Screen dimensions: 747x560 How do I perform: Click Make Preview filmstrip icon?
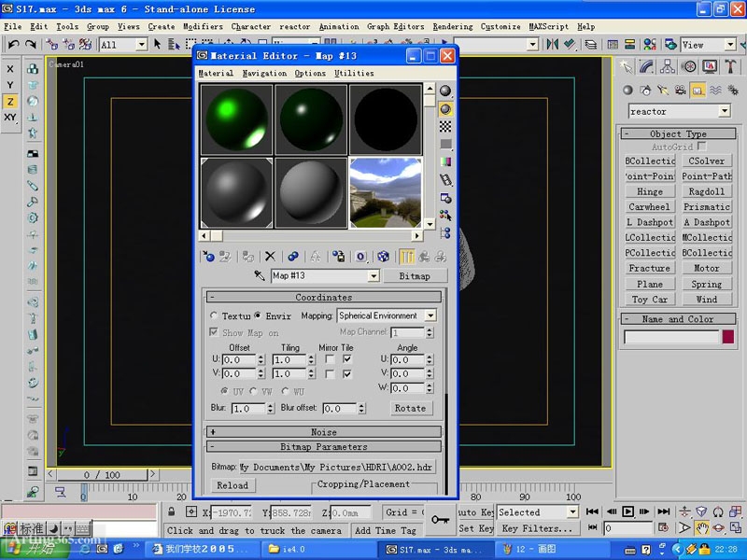point(445,179)
